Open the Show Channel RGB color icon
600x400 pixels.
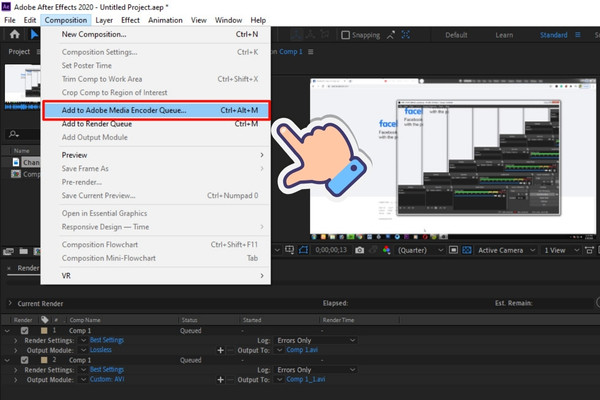(x=386, y=250)
